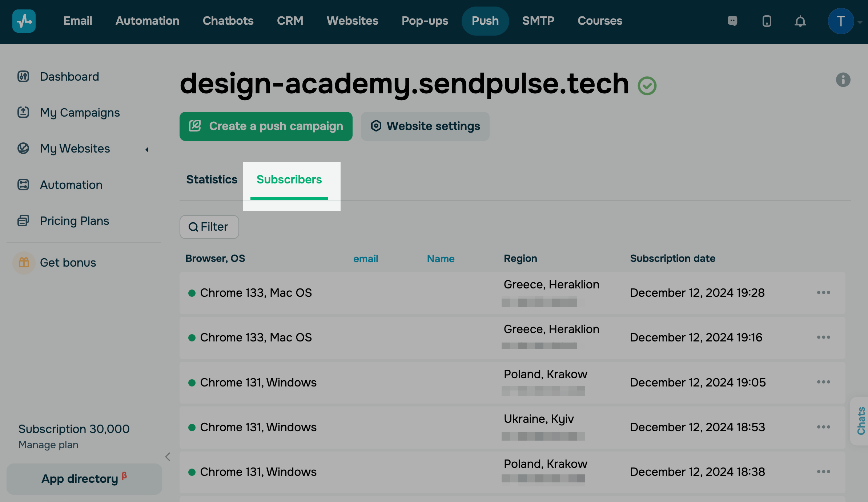Open My Websites in sidebar
Viewport: 868px width, 502px height.
(x=75, y=149)
